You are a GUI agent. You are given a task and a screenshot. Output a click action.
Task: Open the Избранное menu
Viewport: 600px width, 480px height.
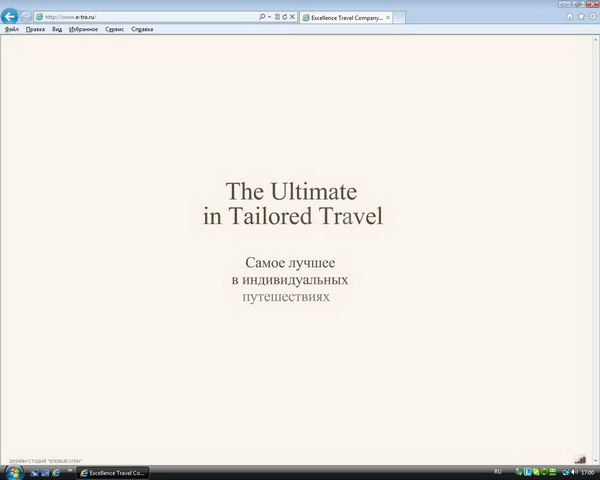click(x=83, y=29)
